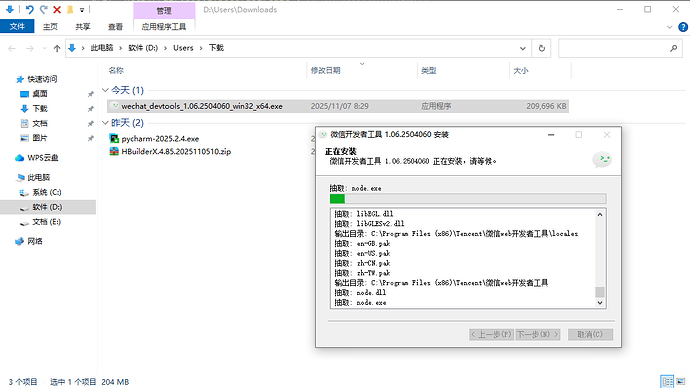
Task: Click the HBuilderX zip archive icon
Action: 114,151
